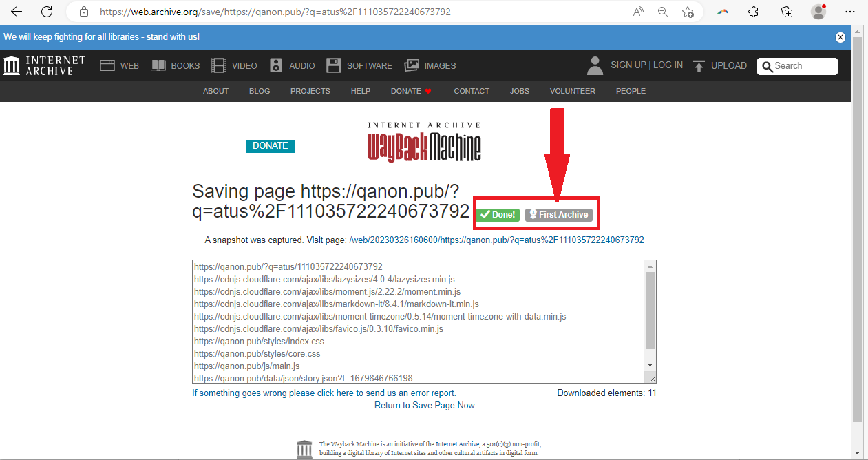Click the page scrollbar up arrow
Image resolution: width=868 pixels, height=460 pixels.
[x=857, y=32]
